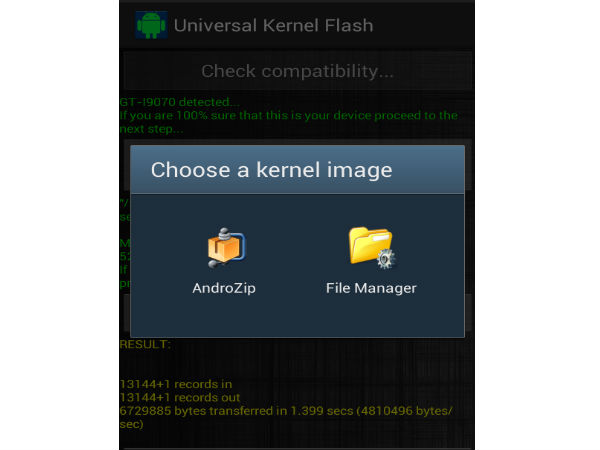Image resolution: width=600 pixels, height=450 pixels.
Task: Choose the File Manager folder icon
Action: [371, 247]
